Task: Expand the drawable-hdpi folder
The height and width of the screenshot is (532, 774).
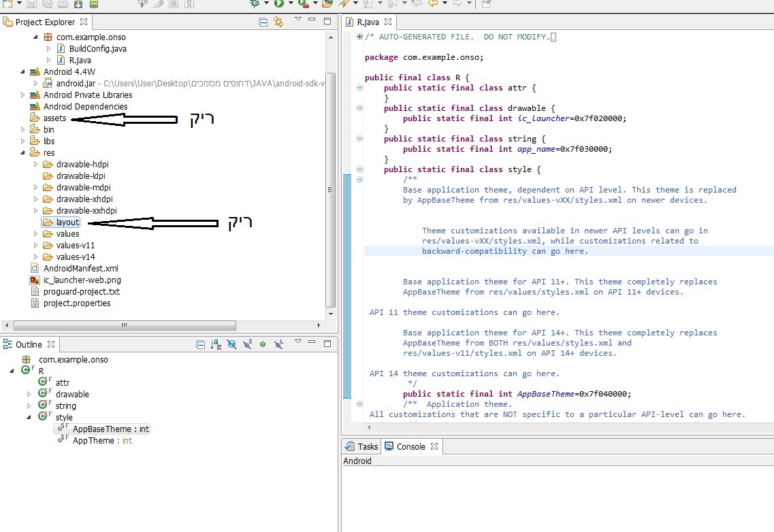Action: 36,165
